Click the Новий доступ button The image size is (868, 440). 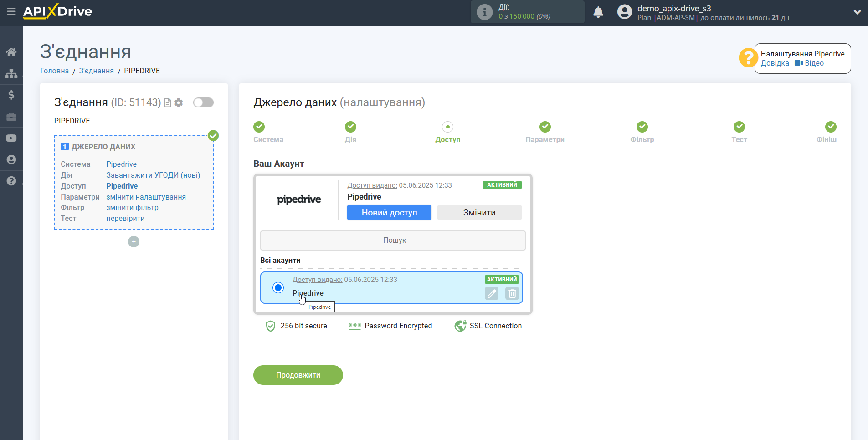click(389, 212)
